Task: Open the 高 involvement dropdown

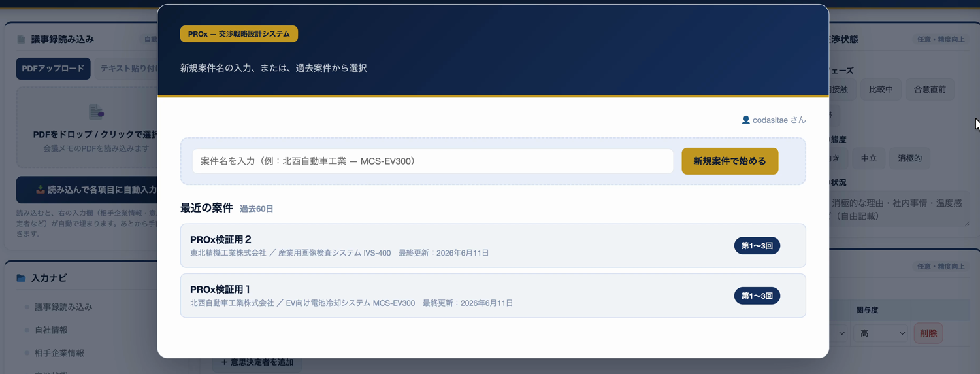Action: click(x=882, y=333)
